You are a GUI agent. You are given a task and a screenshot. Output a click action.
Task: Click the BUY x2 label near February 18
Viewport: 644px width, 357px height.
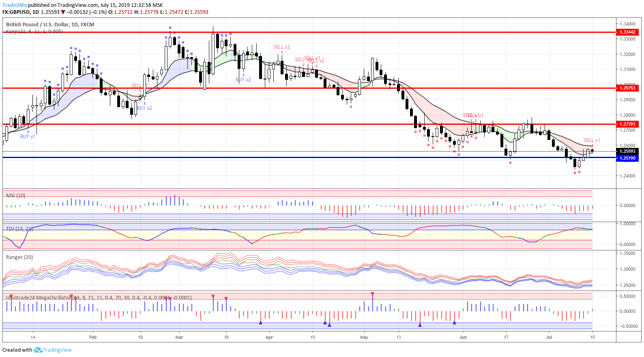(x=144, y=108)
